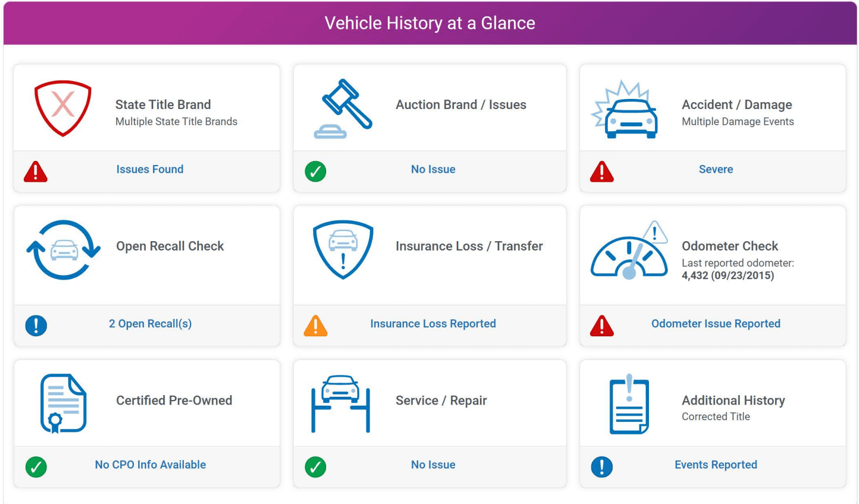Viewport: 859px width, 504px height.
Task: Click the auction gavel icon
Action: point(344,108)
